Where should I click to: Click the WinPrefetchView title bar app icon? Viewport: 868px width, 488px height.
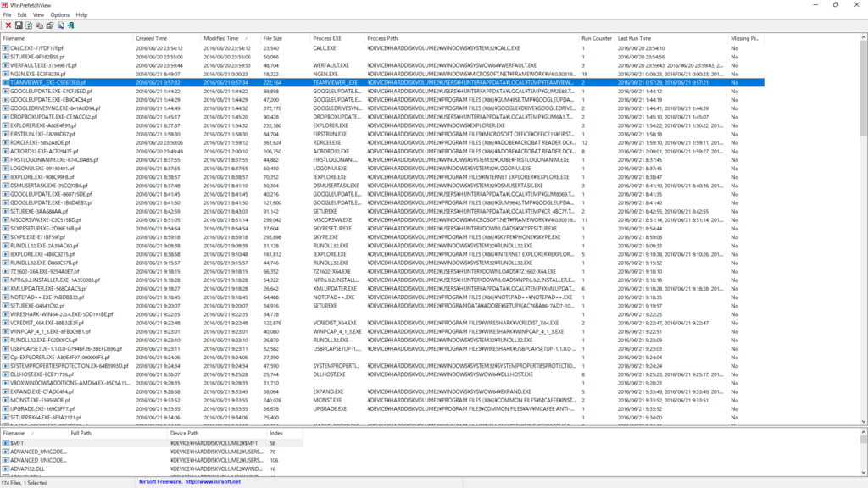point(5,5)
